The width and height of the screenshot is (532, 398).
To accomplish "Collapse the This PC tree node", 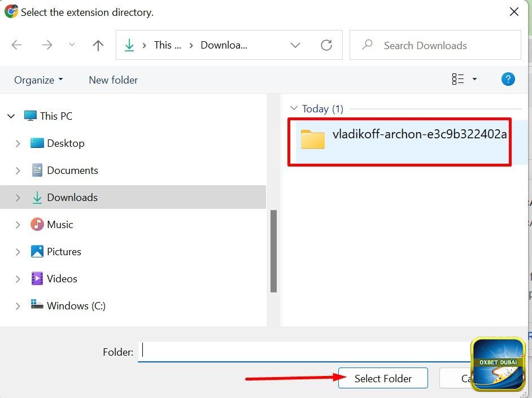I will tap(11, 116).
